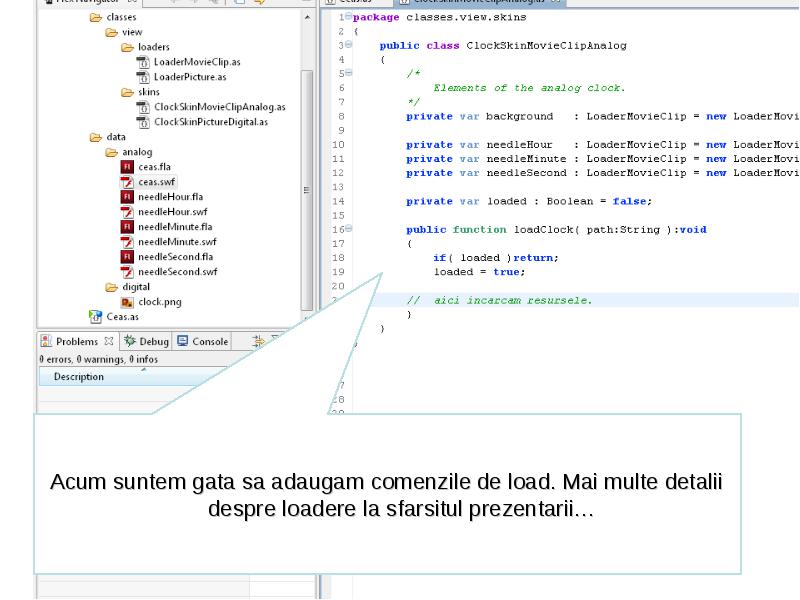800x600 pixels.
Task: Click the SWF icon beside needleHour.swf
Action: tap(127, 212)
